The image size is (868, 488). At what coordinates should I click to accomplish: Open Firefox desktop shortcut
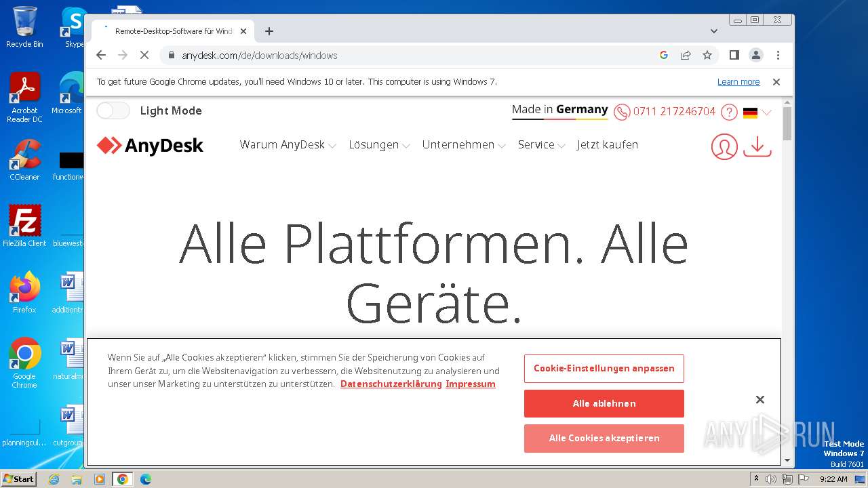pyautogui.click(x=24, y=293)
